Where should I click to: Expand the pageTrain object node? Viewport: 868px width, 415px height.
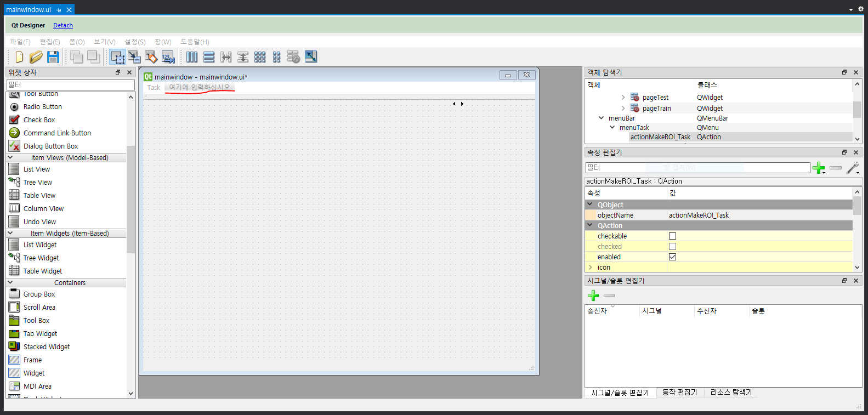tap(623, 108)
